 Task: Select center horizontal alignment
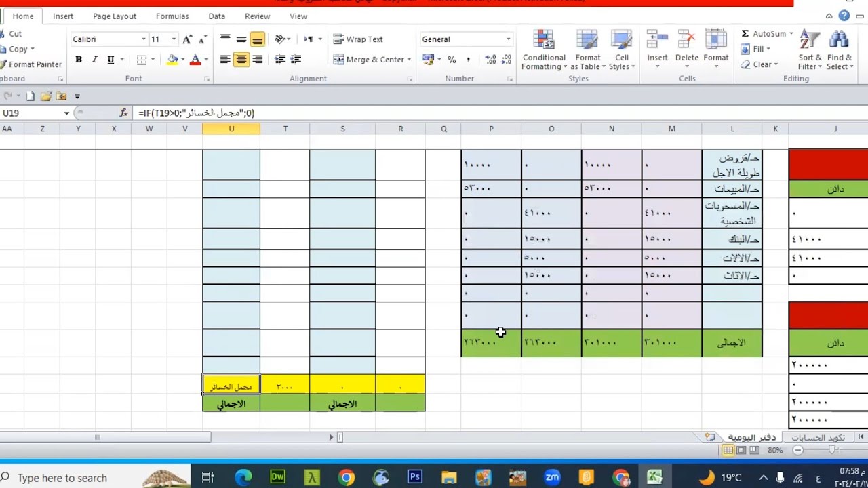(x=241, y=60)
